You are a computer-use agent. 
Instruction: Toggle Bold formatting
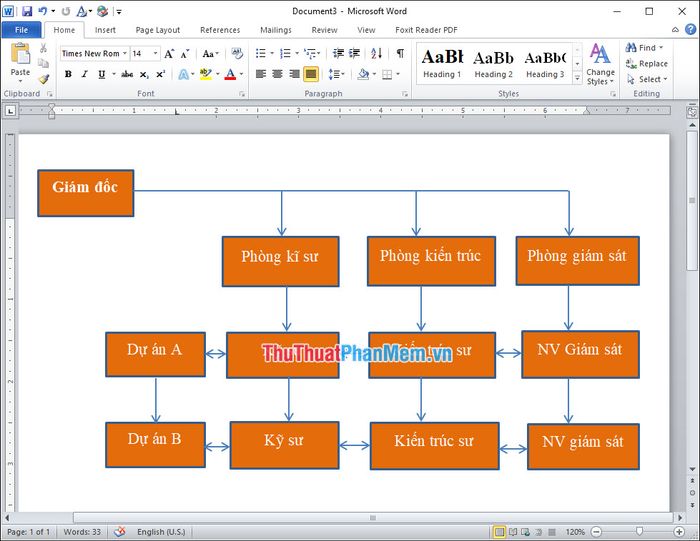point(68,74)
